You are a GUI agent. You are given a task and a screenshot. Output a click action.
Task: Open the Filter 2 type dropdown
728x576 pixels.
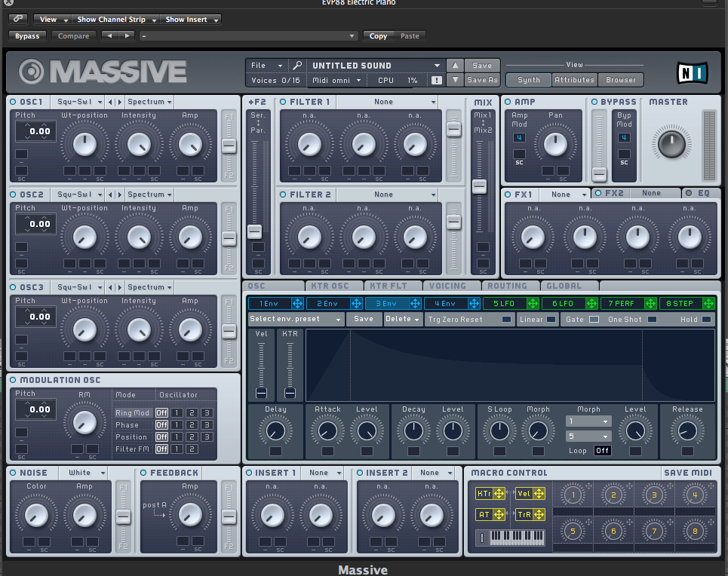pos(387,195)
